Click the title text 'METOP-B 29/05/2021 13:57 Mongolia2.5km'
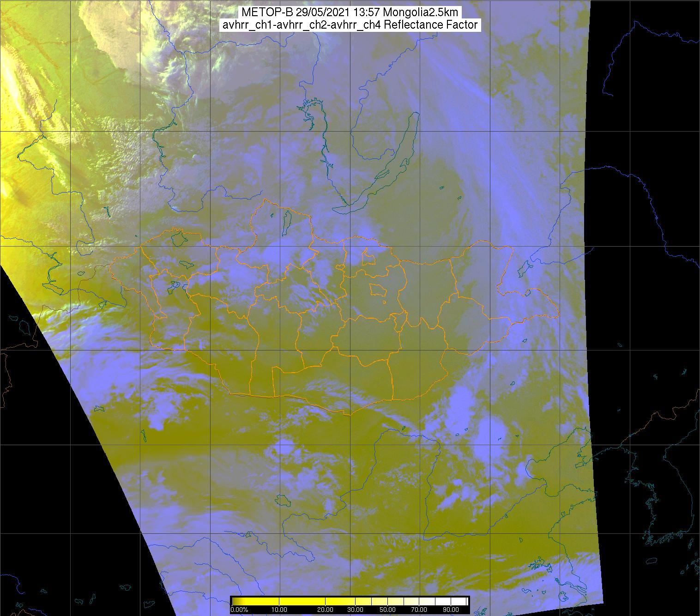The height and width of the screenshot is (616, 700). 350,12
